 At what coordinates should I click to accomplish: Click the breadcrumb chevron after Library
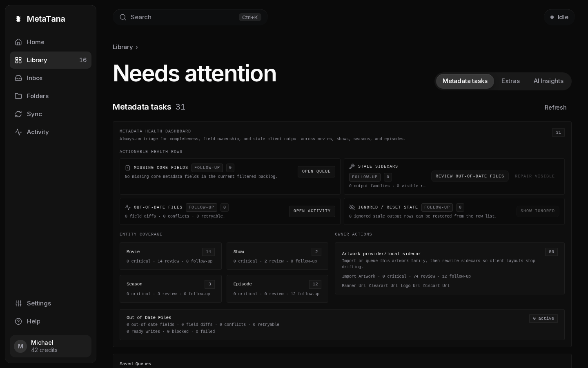pyautogui.click(x=137, y=47)
